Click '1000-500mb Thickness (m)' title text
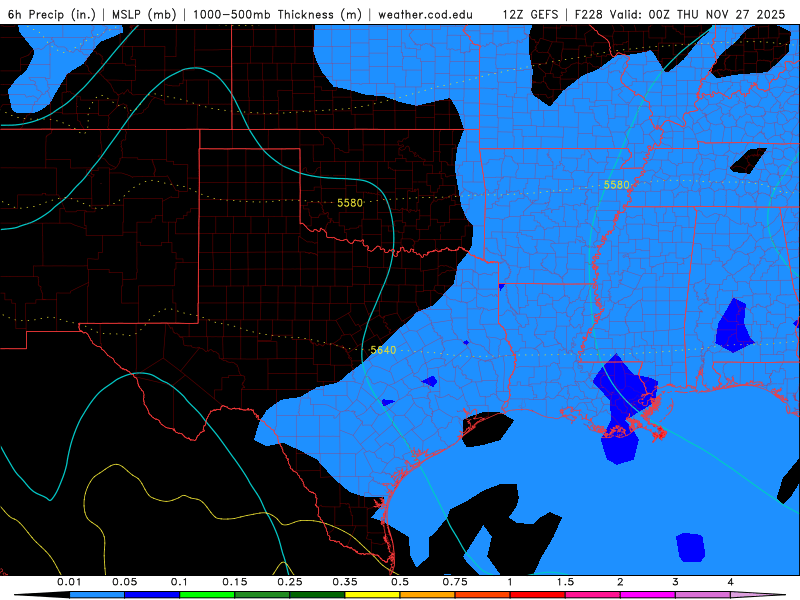 point(277,15)
